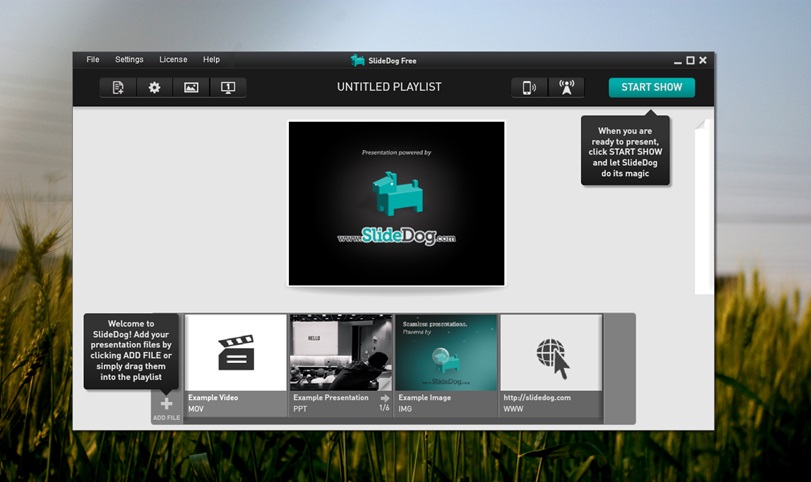
Task: Click the SlideDog preview slide
Action: click(396, 203)
